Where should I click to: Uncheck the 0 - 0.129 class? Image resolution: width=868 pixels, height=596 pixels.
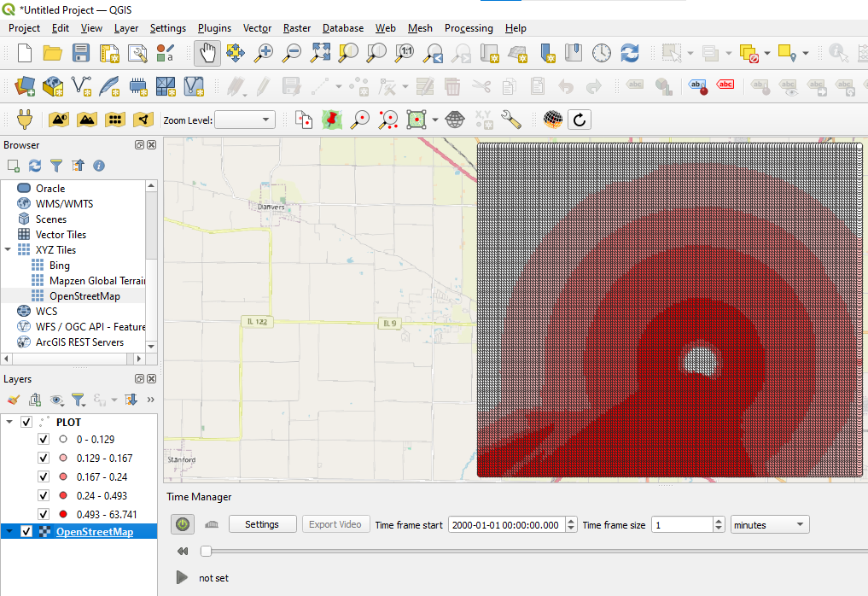44,439
